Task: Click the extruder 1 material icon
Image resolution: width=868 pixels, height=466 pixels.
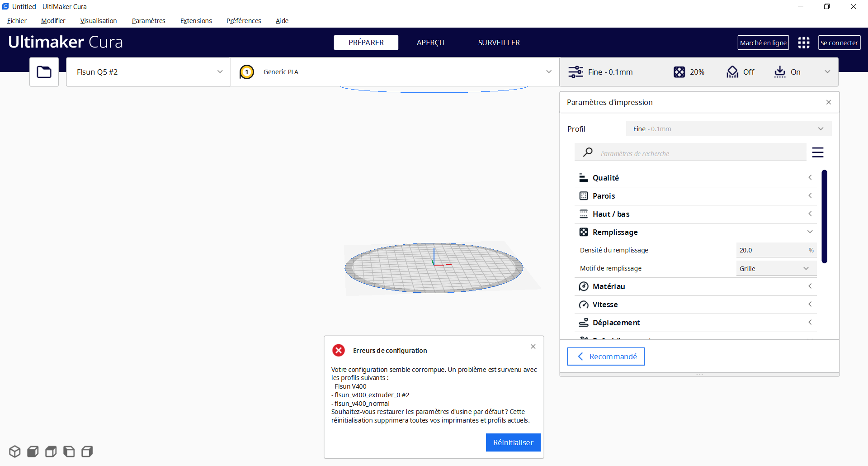Action: point(247,72)
